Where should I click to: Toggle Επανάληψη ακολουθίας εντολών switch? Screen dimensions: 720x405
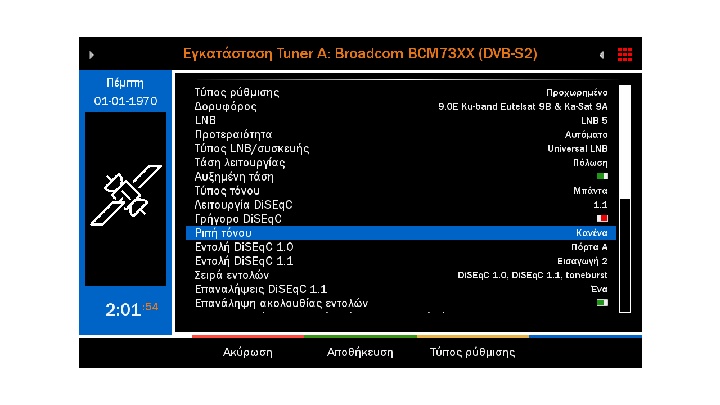point(602,303)
